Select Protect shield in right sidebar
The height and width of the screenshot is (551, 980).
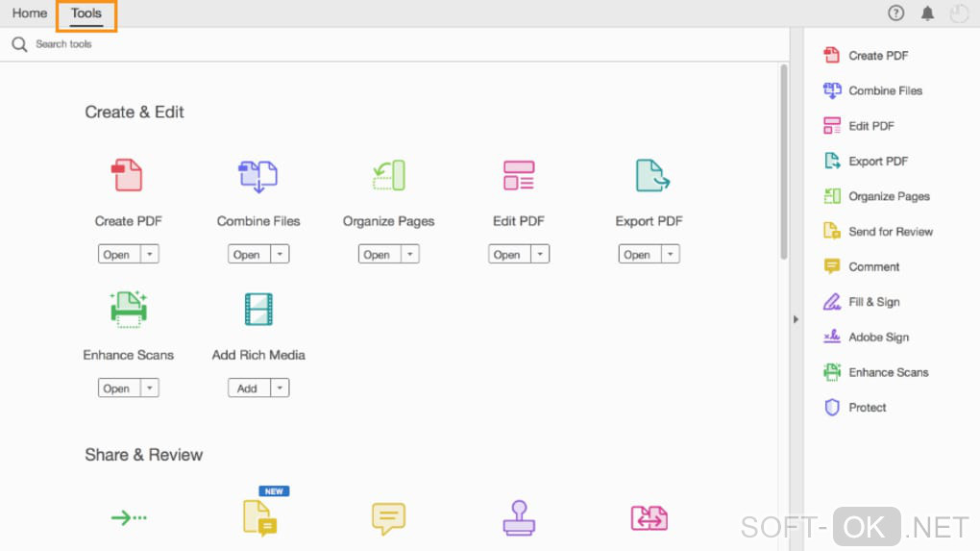[x=855, y=407]
